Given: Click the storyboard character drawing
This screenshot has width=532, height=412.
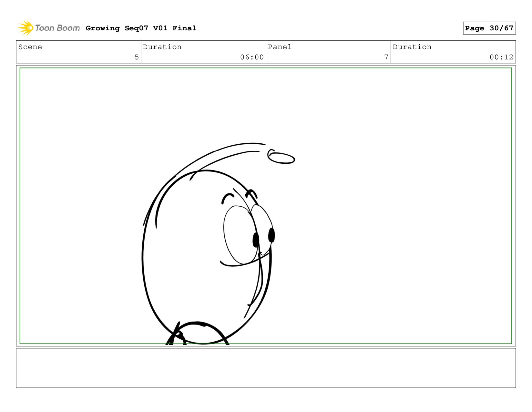Looking at the screenshot, I should coord(218,244).
